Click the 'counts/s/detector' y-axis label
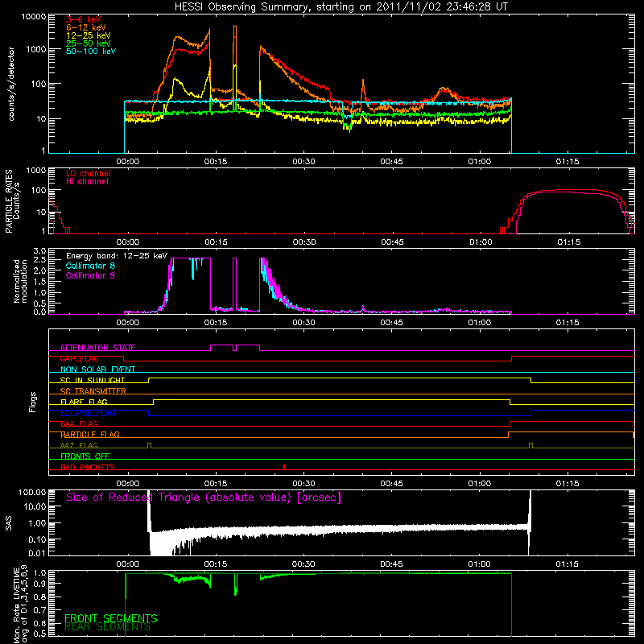Screen dimensions: 644x644 (11, 84)
